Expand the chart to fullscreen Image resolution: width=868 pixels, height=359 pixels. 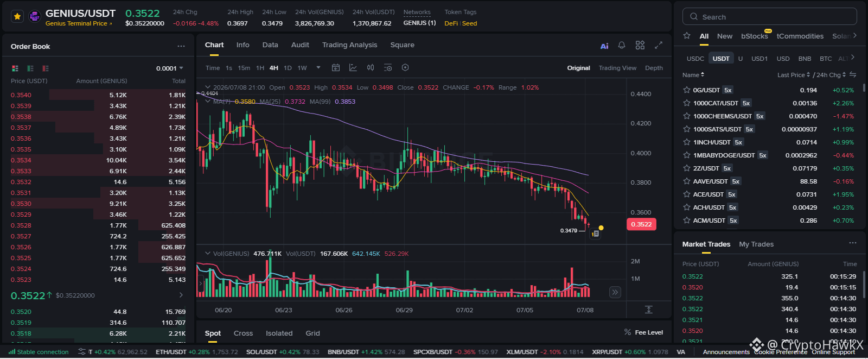tap(659, 45)
